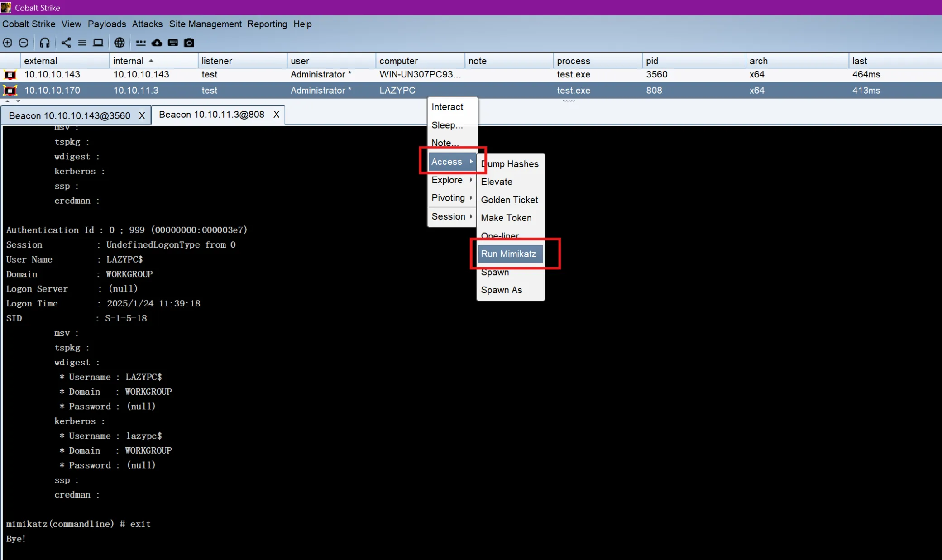Show credentials via the password dots icon
Screen dimensions: 942x560
click(x=141, y=43)
